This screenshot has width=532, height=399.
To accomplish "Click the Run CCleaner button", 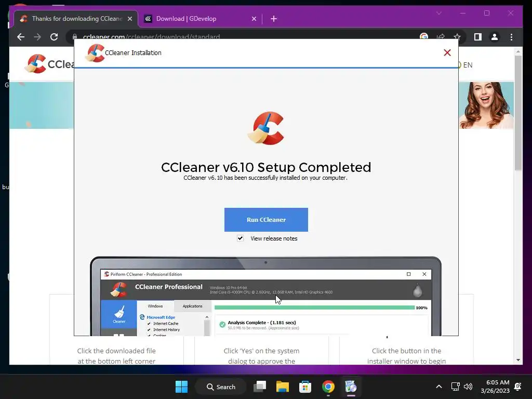I will tap(266, 220).
